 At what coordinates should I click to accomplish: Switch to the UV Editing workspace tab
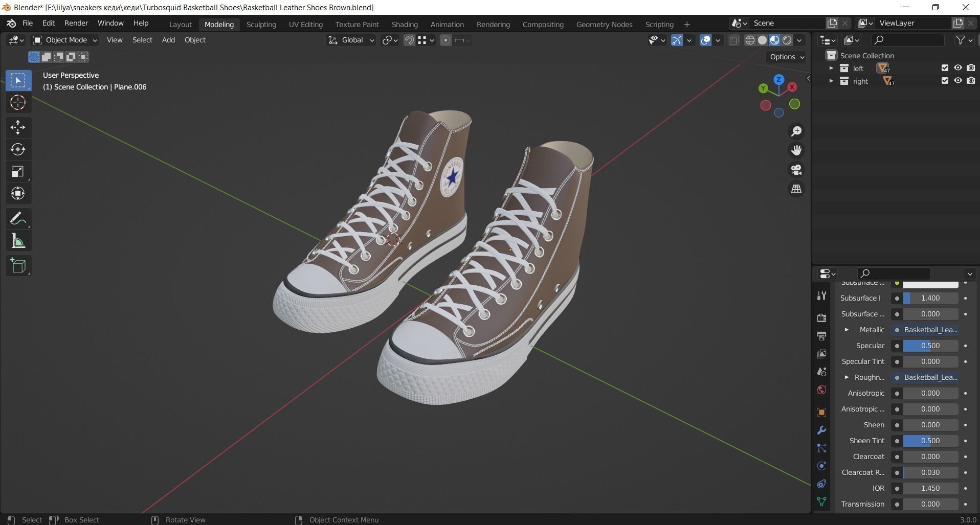tap(305, 25)
